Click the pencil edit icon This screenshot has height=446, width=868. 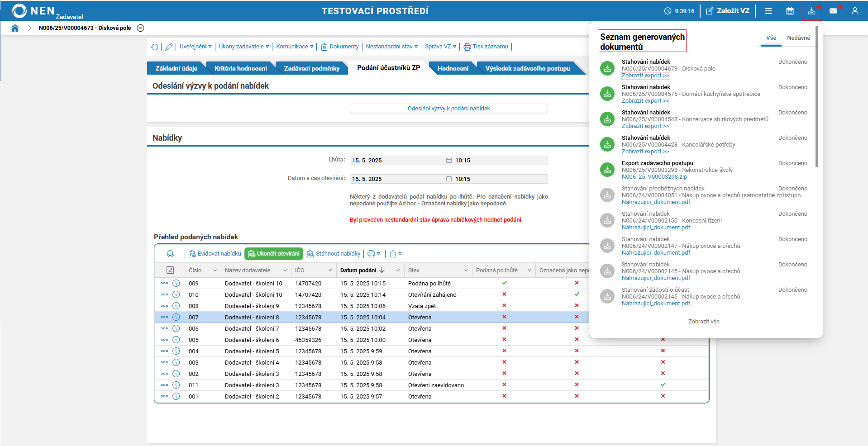click(169, 47)
